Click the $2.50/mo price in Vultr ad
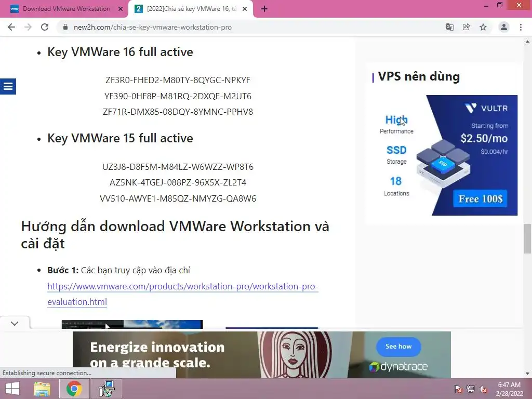 click(484, 138)
